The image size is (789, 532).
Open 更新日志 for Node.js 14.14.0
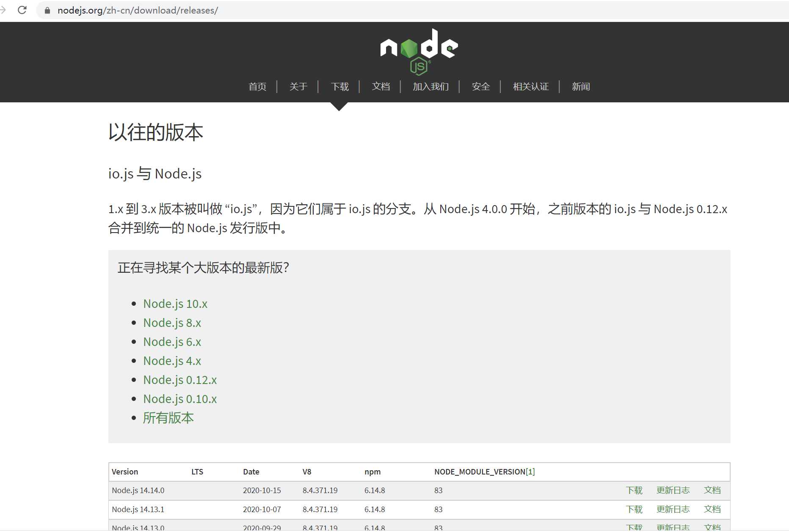point(673,490)
